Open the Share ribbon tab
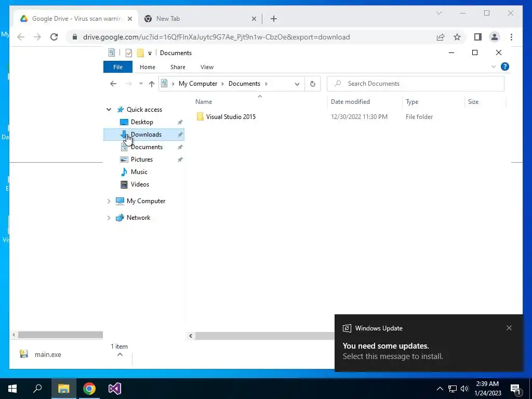This screenshot has height=399, width=532. click(178, 67)
